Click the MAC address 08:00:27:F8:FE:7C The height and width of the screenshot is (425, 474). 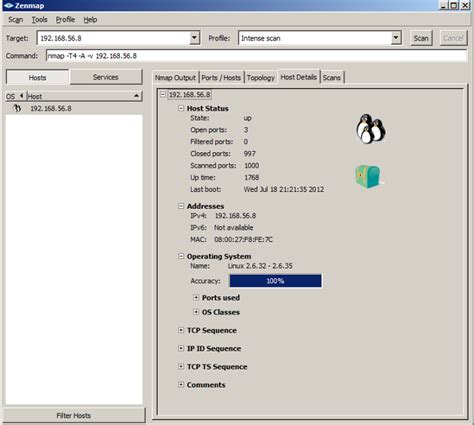243,239
